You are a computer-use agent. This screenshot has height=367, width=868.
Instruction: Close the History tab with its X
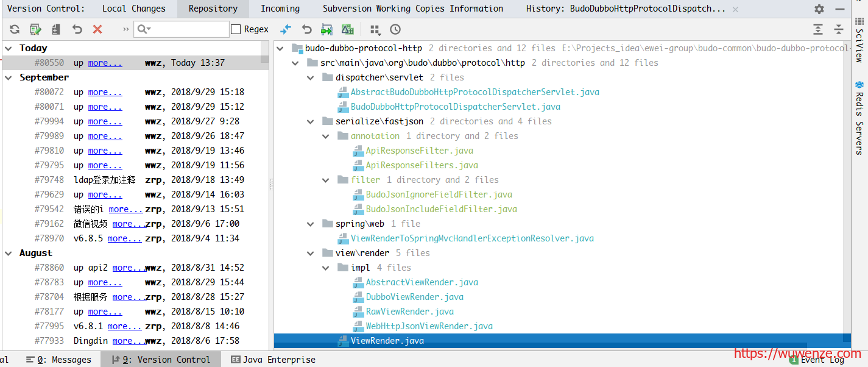pos(736,9)
